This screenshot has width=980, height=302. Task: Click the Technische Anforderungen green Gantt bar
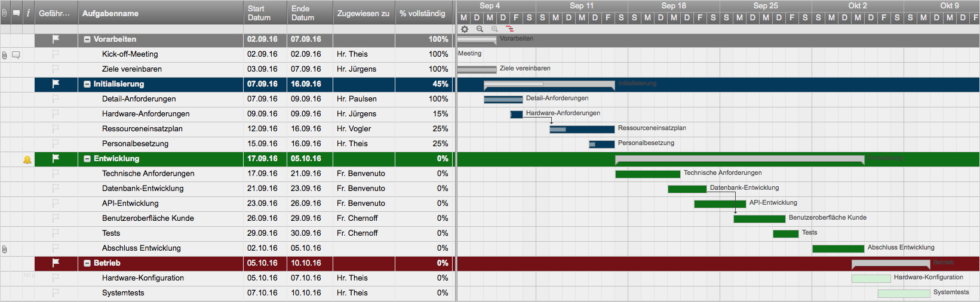click(647, 174)
